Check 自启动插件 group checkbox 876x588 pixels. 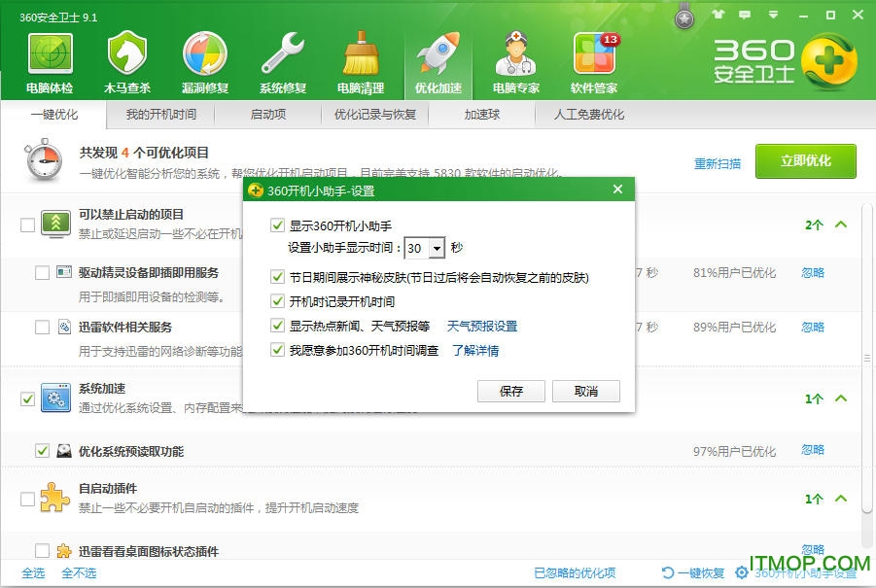point(27,499)
